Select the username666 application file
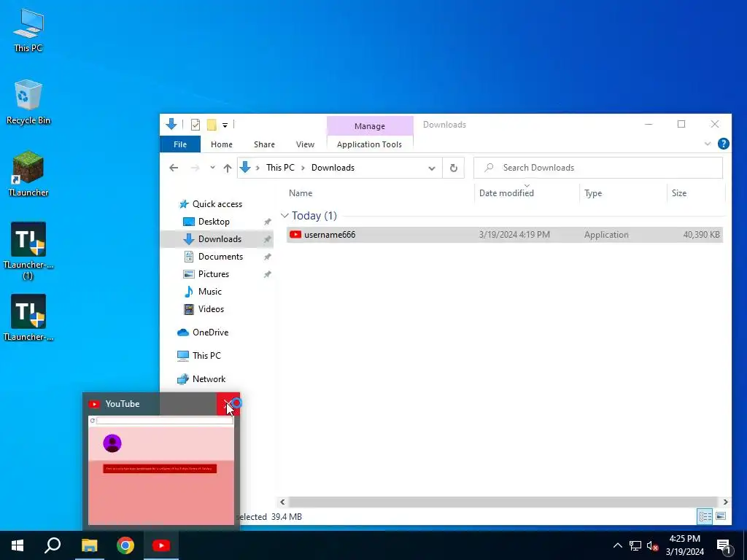This screenshot has height=560, width=747. (505, 235)
